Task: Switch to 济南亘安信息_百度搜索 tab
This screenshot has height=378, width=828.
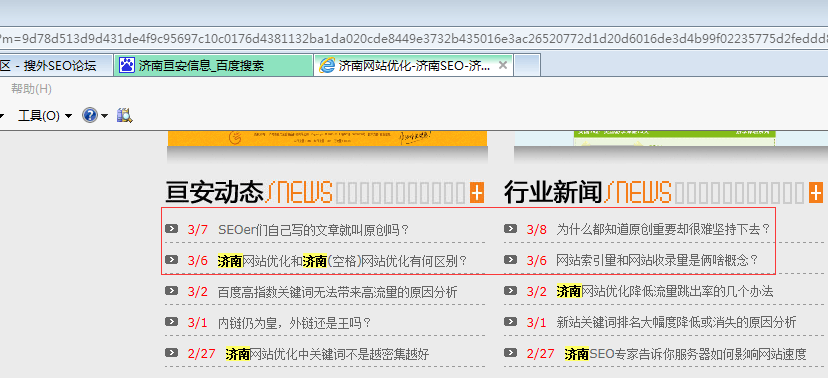Action: (213, 65)
